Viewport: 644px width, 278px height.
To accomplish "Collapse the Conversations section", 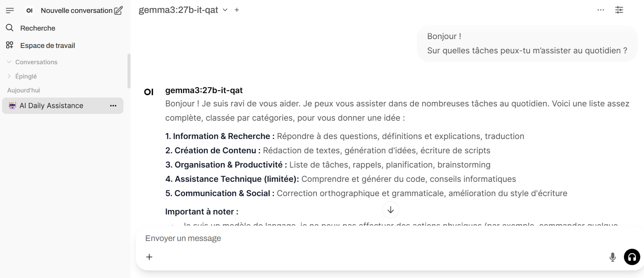I will pos(9,62).
